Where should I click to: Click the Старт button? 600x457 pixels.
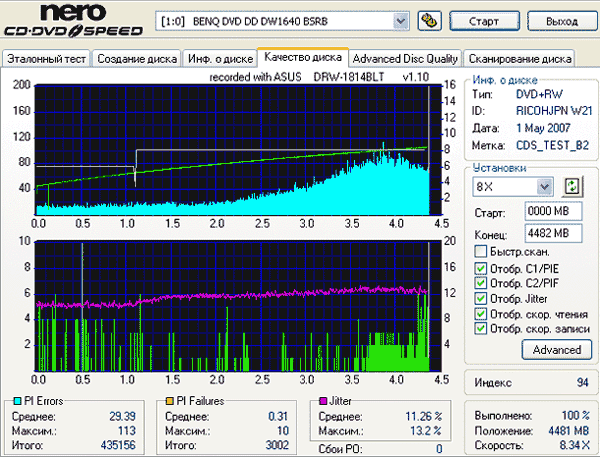pyautogui.click(x=484, y=21)
